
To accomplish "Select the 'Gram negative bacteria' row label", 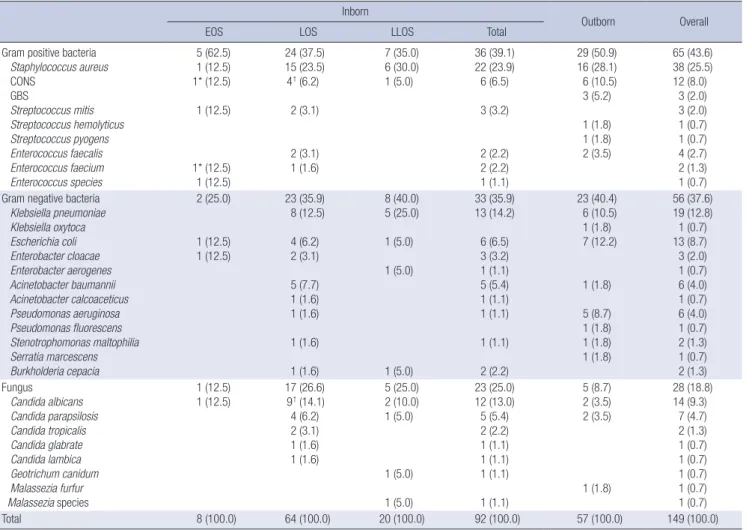I will coord(51,199).
